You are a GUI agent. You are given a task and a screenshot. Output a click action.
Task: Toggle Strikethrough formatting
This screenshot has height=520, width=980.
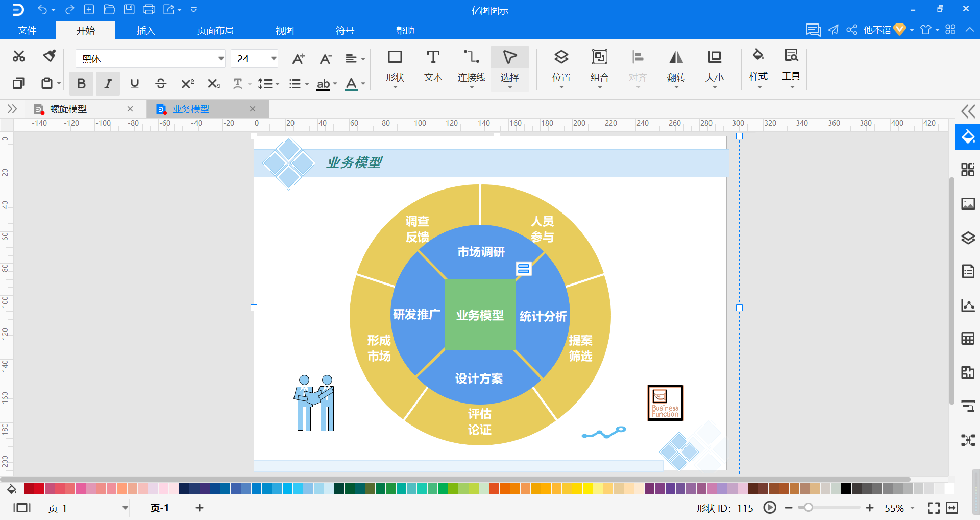[x=161, y=83]
